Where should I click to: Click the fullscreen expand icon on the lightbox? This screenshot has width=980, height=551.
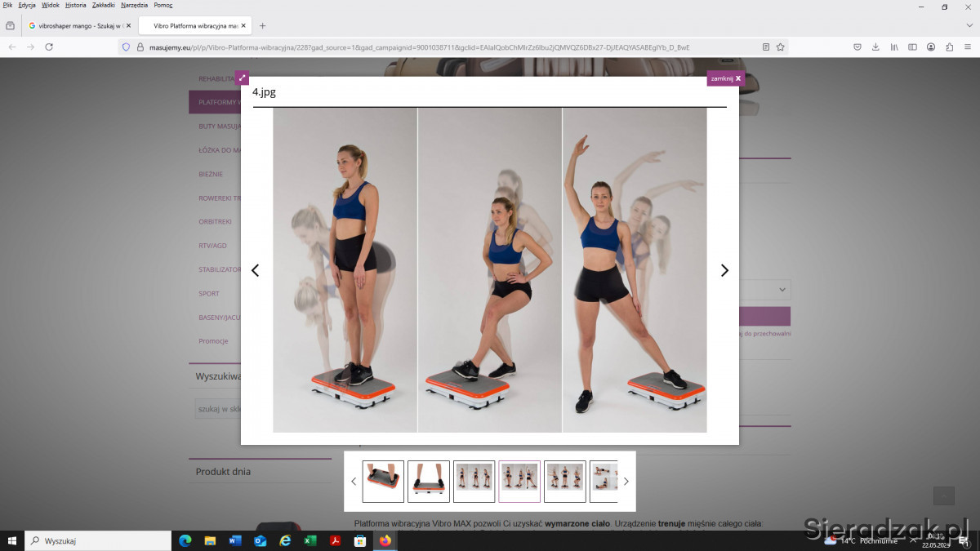coord(242,78)
